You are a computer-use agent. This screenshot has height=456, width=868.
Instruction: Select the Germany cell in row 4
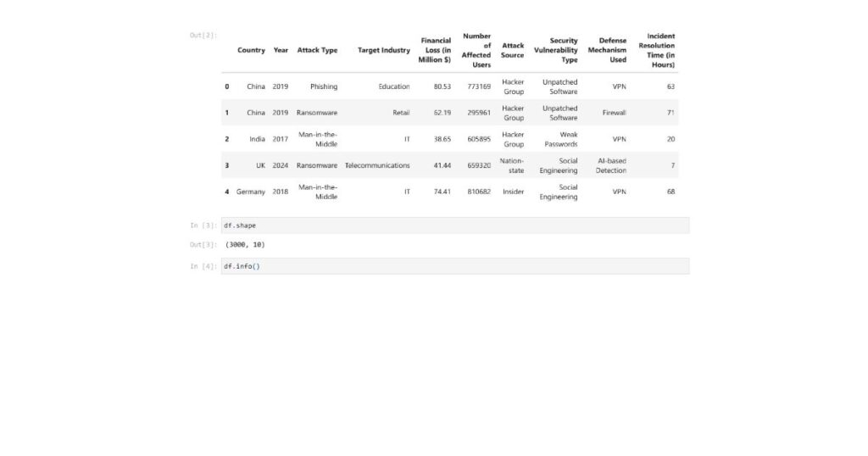(251, 192)
